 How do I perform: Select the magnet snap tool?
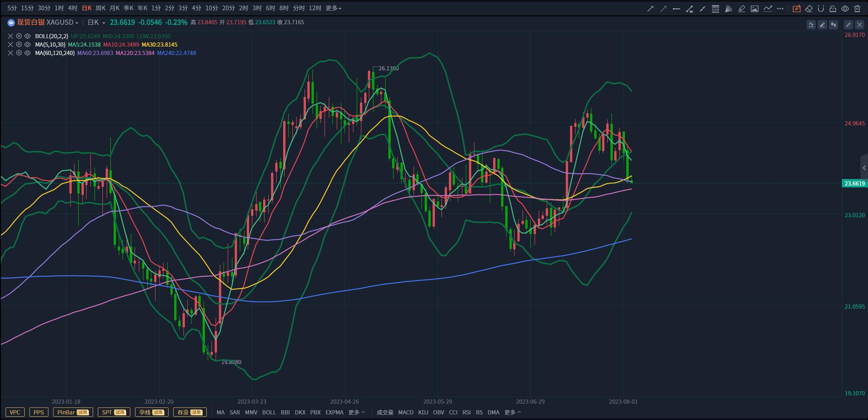(821, 8)
